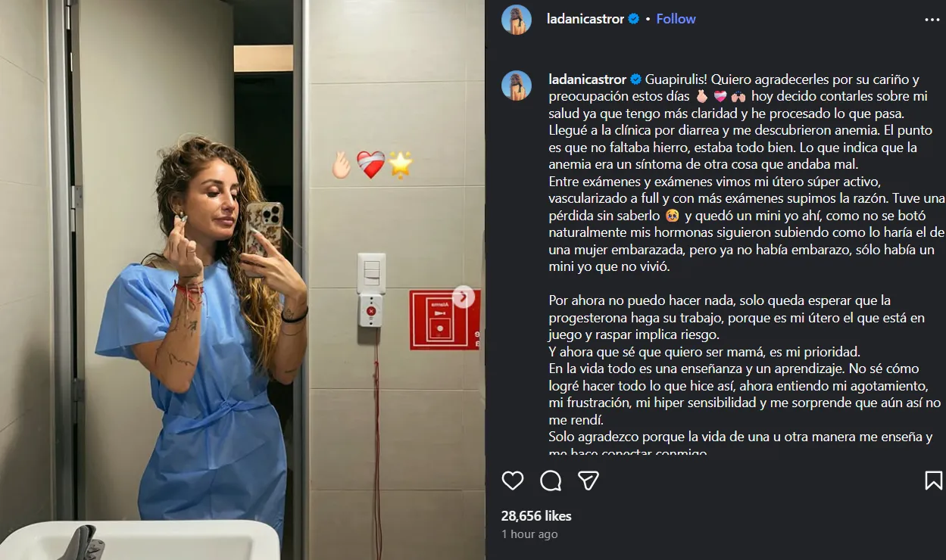Click the '1 hour ago' timestamp

click(529, 534)
